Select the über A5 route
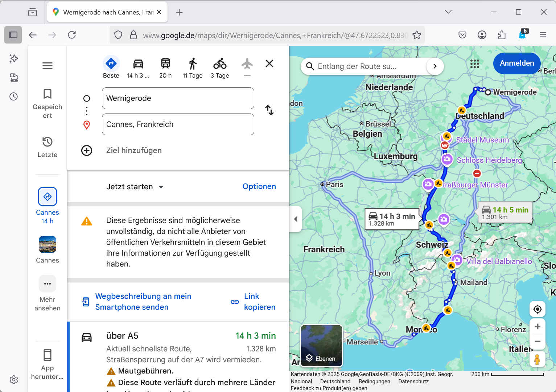 [x=178, y=357]
